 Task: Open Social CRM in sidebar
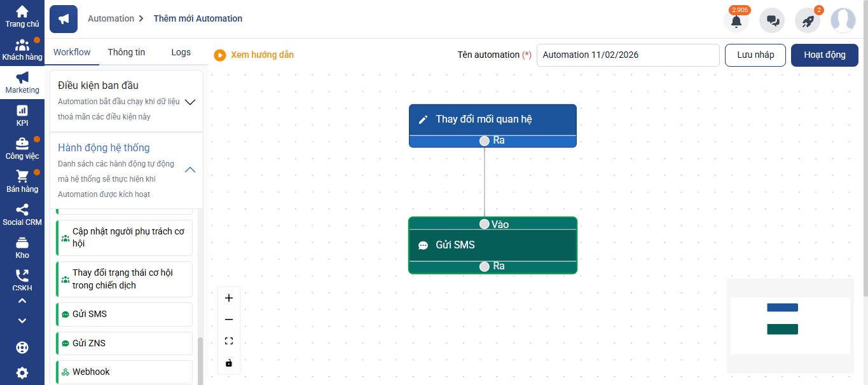[x=22, y=215]
